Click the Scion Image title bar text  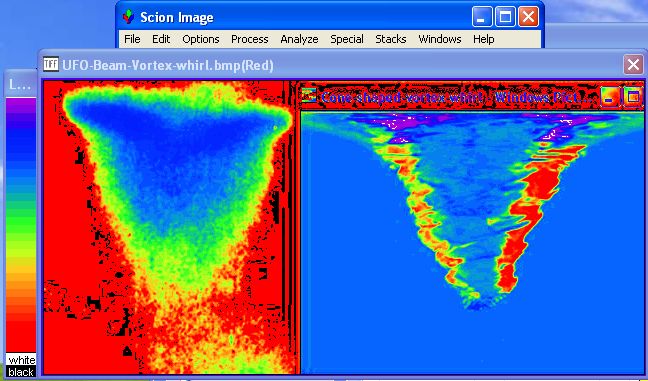[176, 17]
